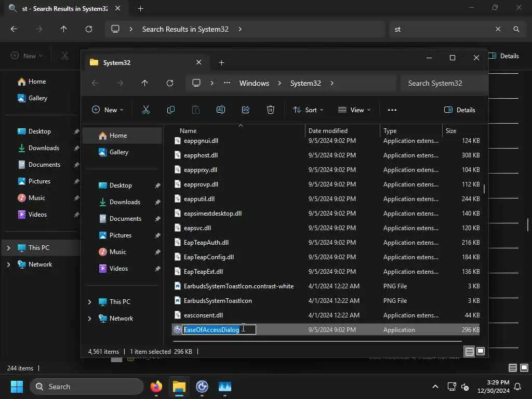This screenshot has height=399, width=532.
Task: Click the File Explorer taskbar icon
Action: [179, 387]
